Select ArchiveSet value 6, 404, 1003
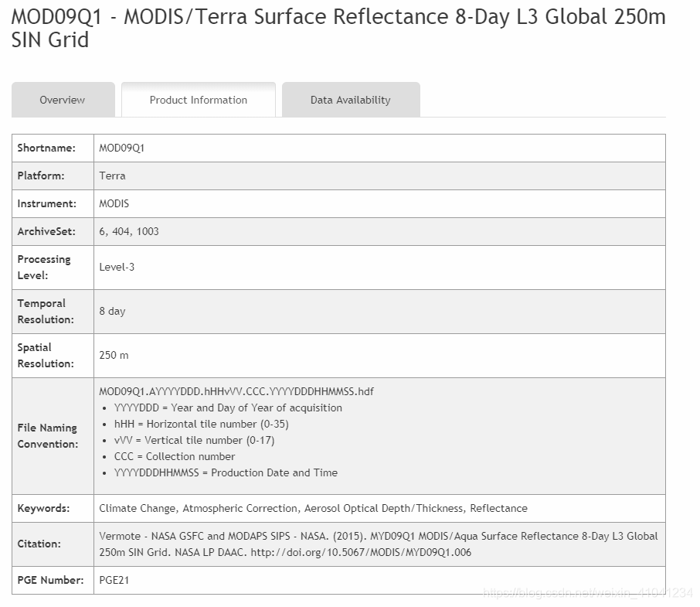700x607 pixels. tap(129, 231)
